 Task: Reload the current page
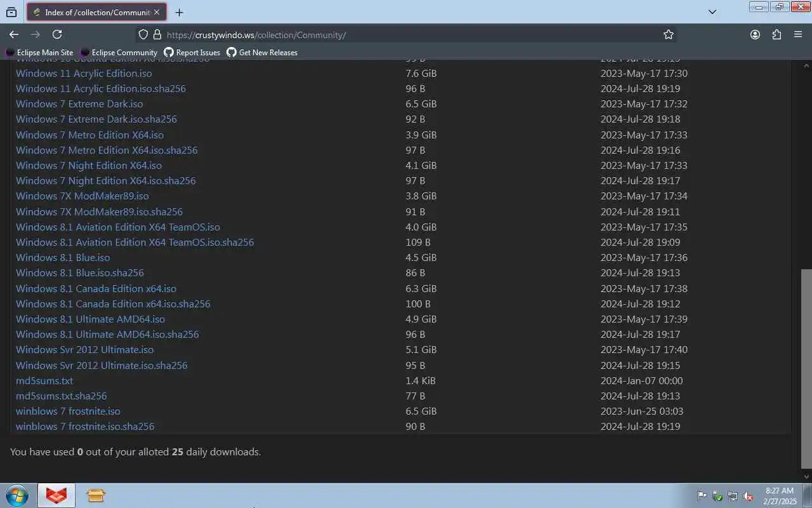[57, 34]
